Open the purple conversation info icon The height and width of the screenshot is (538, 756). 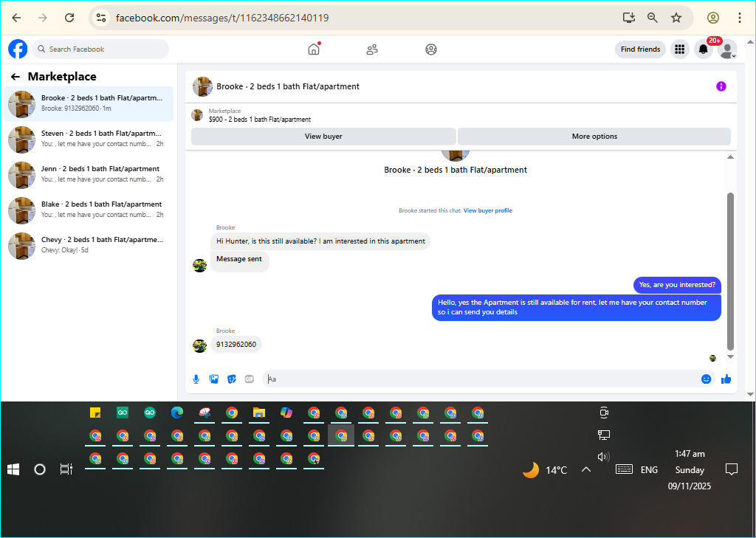(x=721, y=86)
